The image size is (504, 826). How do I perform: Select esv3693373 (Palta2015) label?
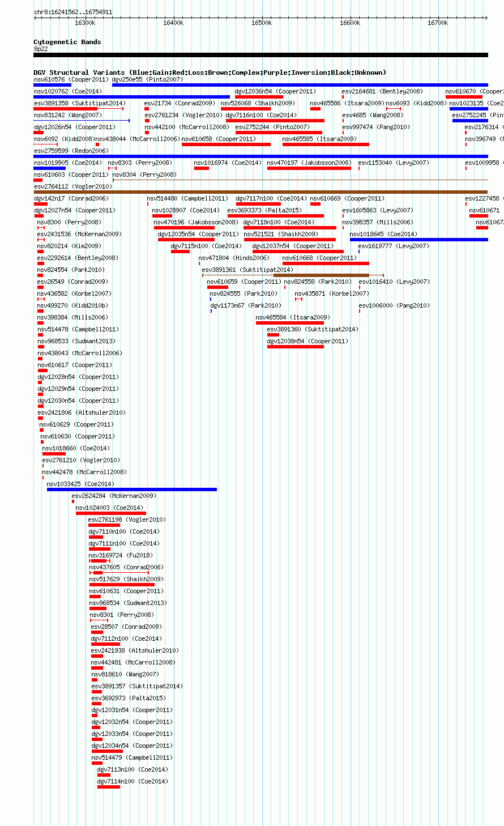pyautogui.click(x=265, y=210)
